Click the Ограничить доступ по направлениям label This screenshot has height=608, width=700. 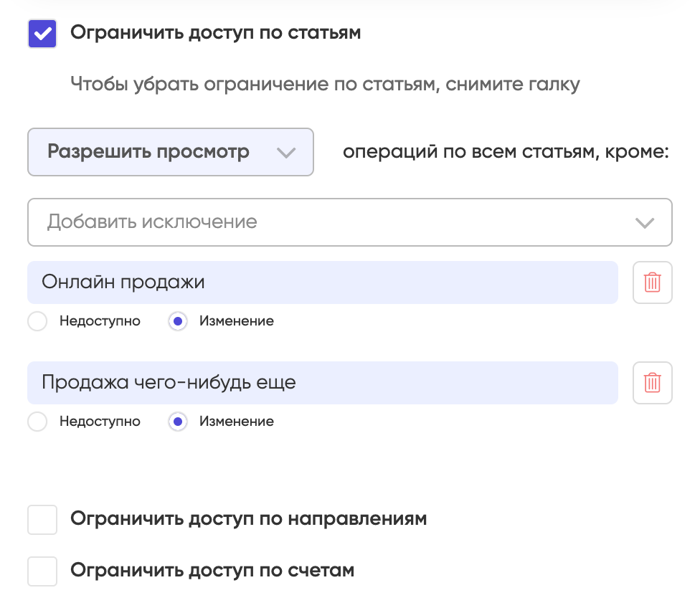coord(249,519)
